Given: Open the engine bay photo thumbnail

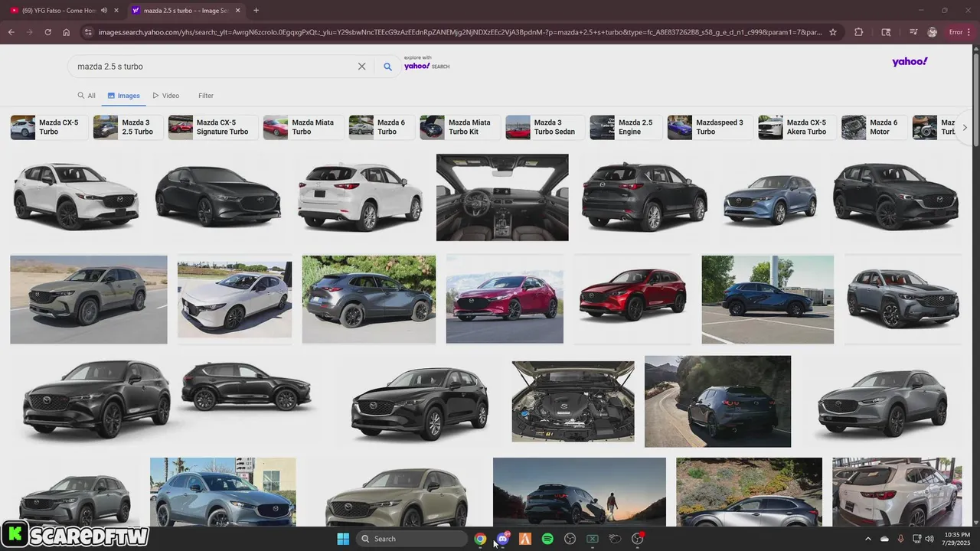Looking at the screenshot, I should tap(573, 402).
